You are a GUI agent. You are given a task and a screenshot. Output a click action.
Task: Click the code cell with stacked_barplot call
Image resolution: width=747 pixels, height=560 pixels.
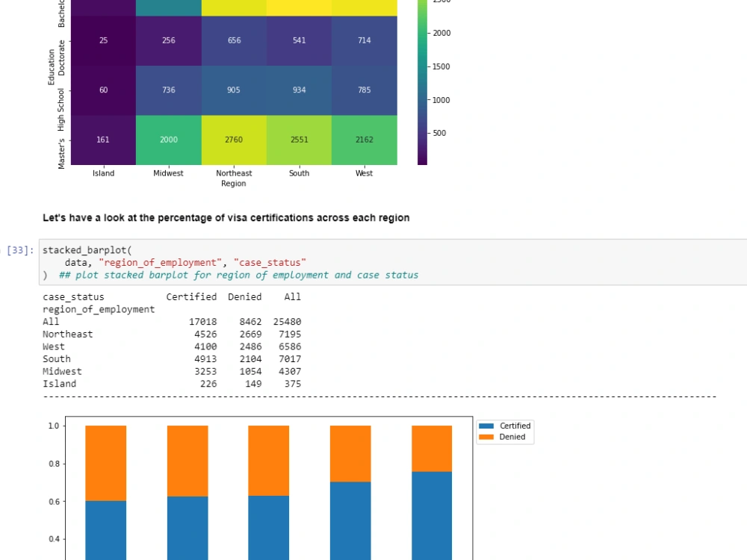coord(394,262)
